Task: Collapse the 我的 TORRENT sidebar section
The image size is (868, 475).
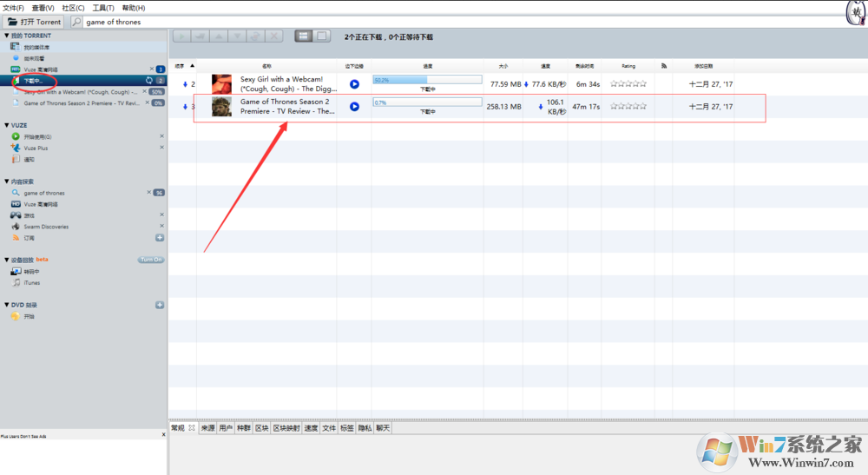Action: point(7,36)
